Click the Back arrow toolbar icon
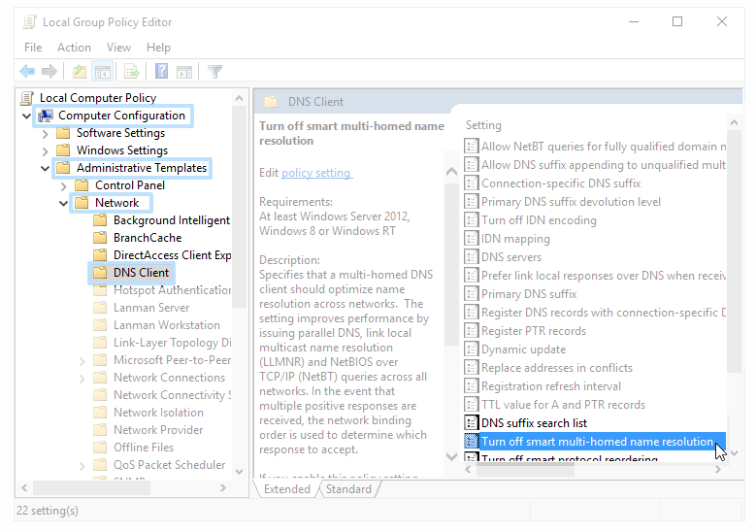The image size is (756, 532). [x=27, y=72]
